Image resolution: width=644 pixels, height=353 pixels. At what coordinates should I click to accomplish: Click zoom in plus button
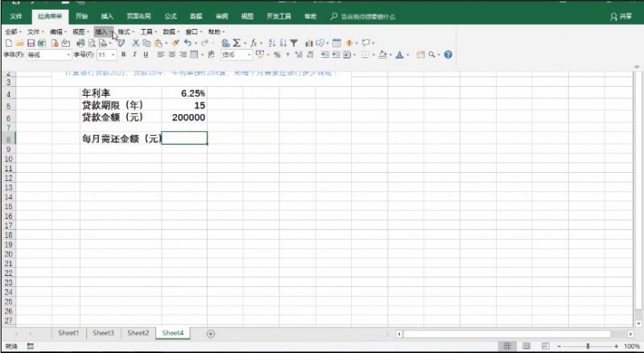[x=617, y=347]
